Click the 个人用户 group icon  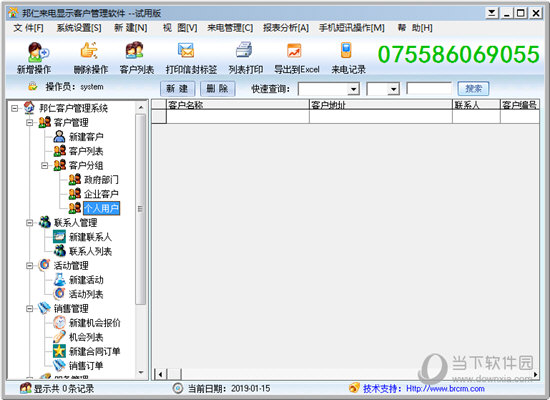[74, 208]
